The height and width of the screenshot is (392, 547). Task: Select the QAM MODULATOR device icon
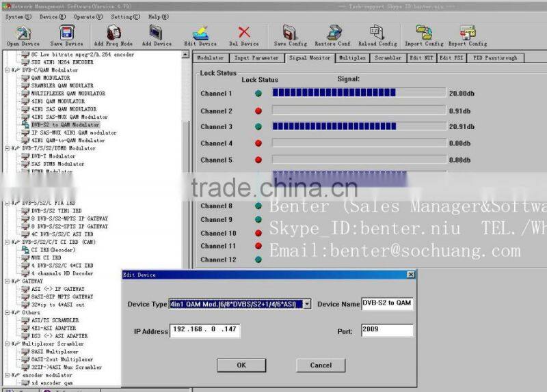(25, 78)
